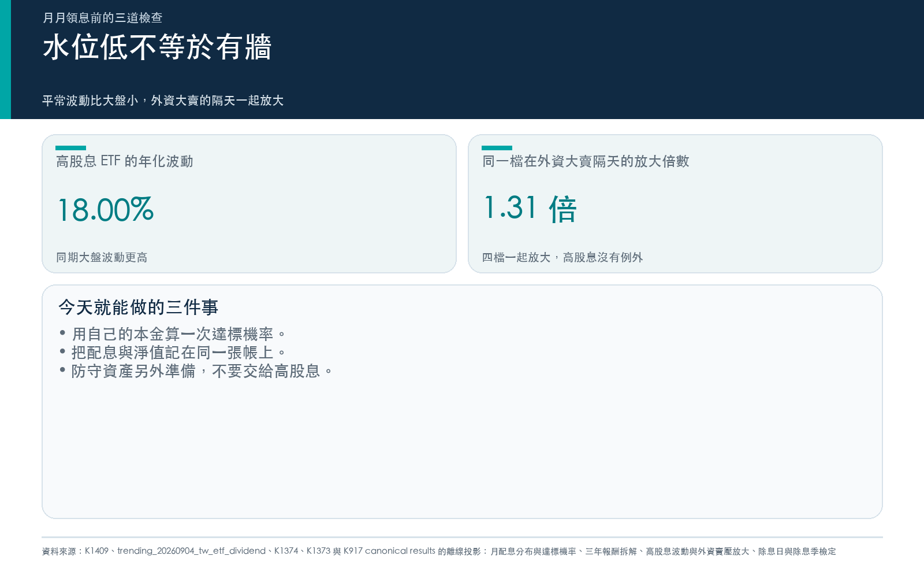
Task: Click the slide title 水位低不等於有牆
Action: point(157,47)
